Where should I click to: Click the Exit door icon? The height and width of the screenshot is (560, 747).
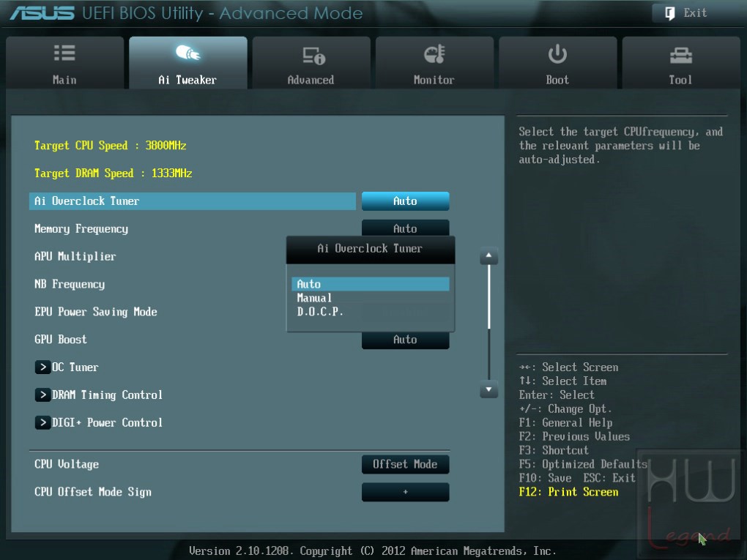(x=670, y=13)
